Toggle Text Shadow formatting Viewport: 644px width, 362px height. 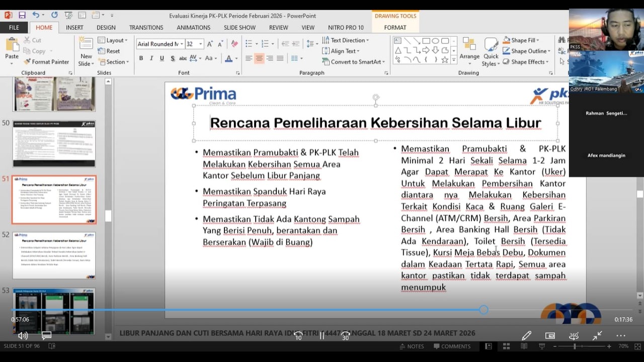pyautogui.click(x=173, y=58)
